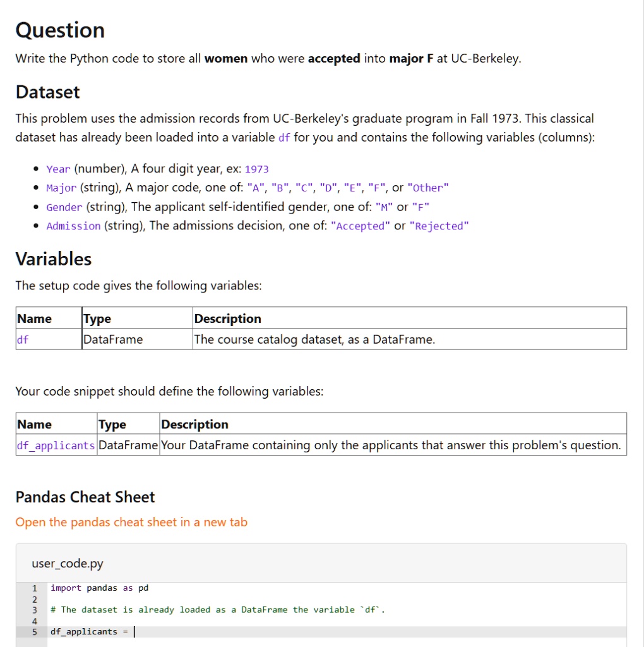Click line number 3 in editor gutter
This screenshot has width=644, height=647.
coord(35,610)
